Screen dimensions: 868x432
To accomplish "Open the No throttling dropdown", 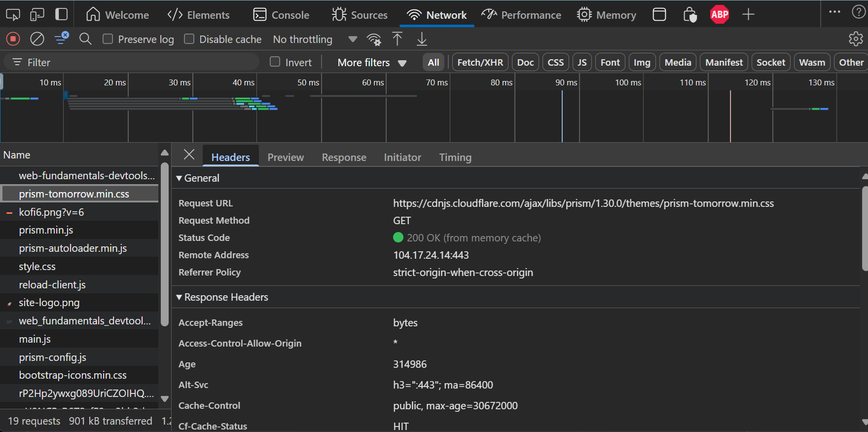I will click(315, 39).
